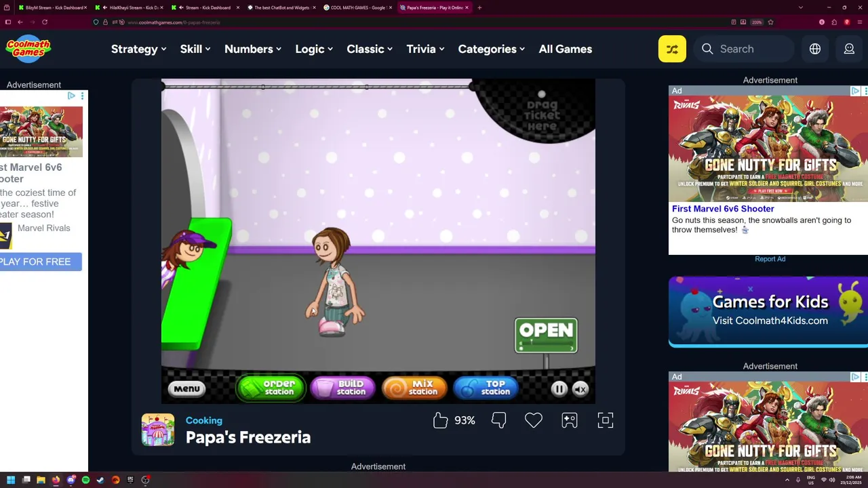Expand the Classic menu

[370, 49]
